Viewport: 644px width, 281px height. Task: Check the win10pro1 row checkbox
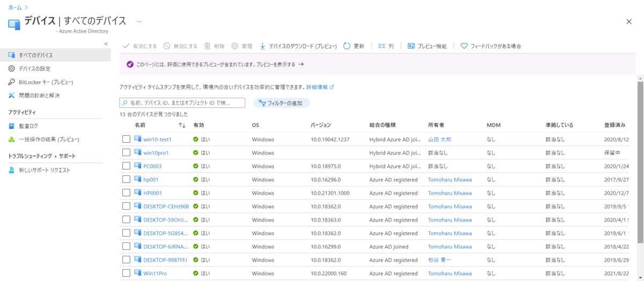click(126, 152)
